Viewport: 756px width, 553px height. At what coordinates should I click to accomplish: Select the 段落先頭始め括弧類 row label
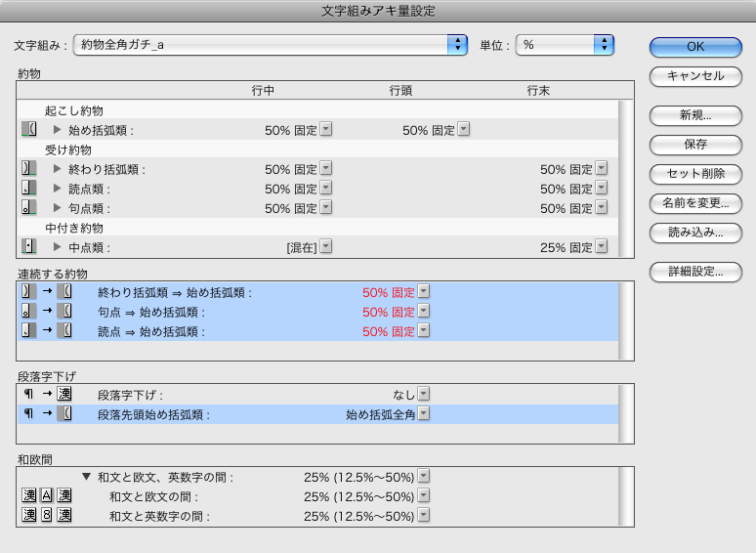coord(153,415)
